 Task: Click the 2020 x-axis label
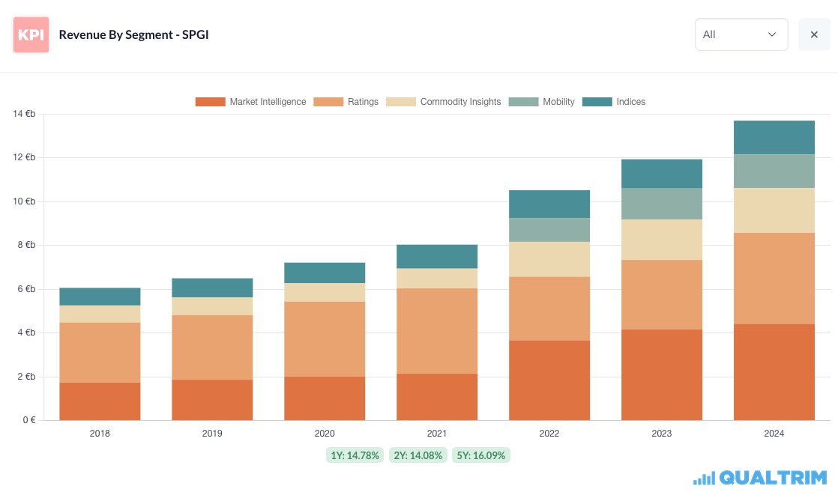point(325,434)
